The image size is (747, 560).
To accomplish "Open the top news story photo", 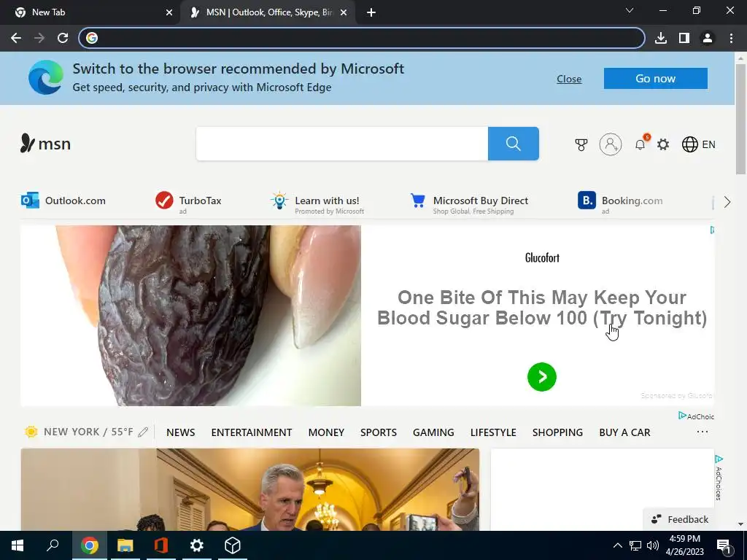I will point(250,489).
